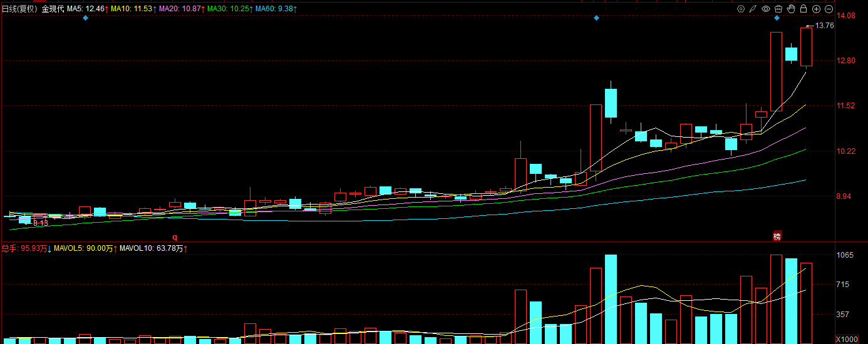This screenshot has width=868, height=344.
Task: Click the X1000 volume unit label
Action: click(x=846, y=339)
